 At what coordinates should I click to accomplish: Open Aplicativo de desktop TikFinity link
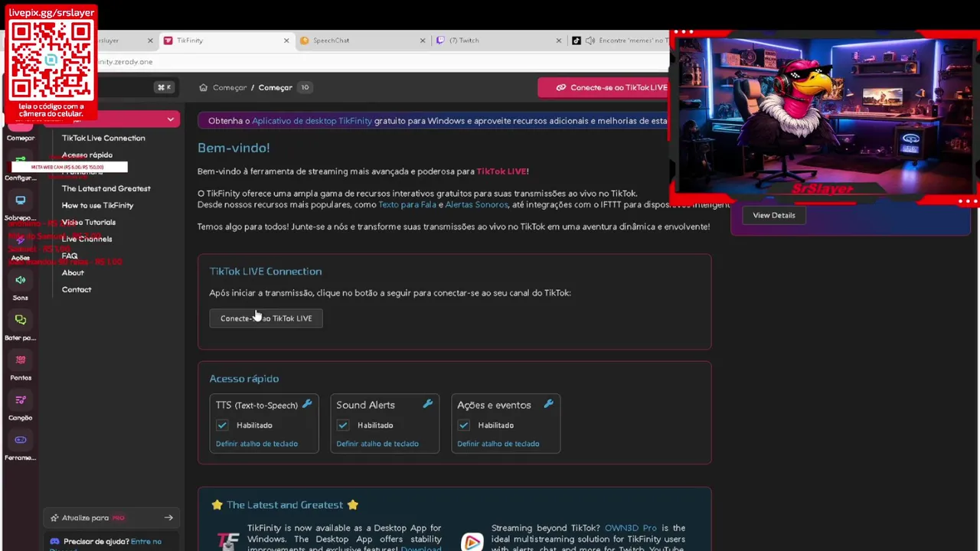[x=312, y=121]
